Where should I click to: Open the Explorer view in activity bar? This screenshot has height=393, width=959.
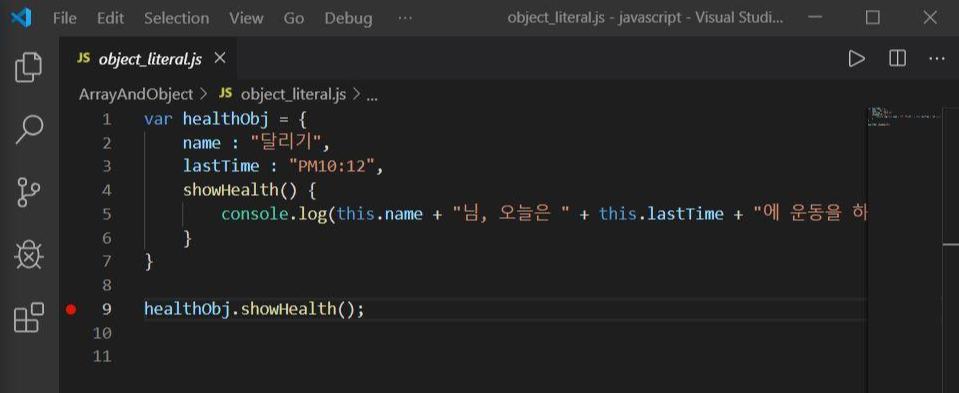tap(29, 67)
